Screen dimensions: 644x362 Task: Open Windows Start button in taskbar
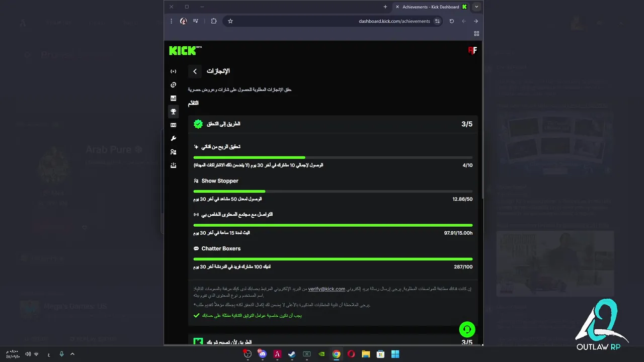point(395,354)
